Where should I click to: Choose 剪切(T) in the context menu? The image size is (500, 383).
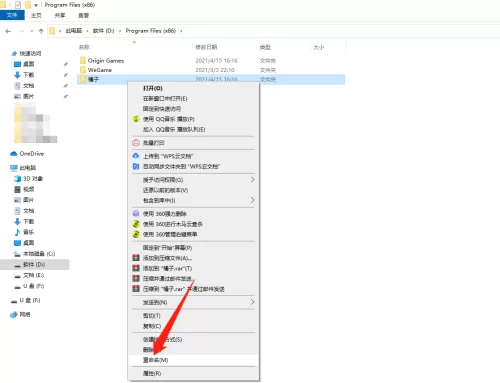tap(152, 316)
